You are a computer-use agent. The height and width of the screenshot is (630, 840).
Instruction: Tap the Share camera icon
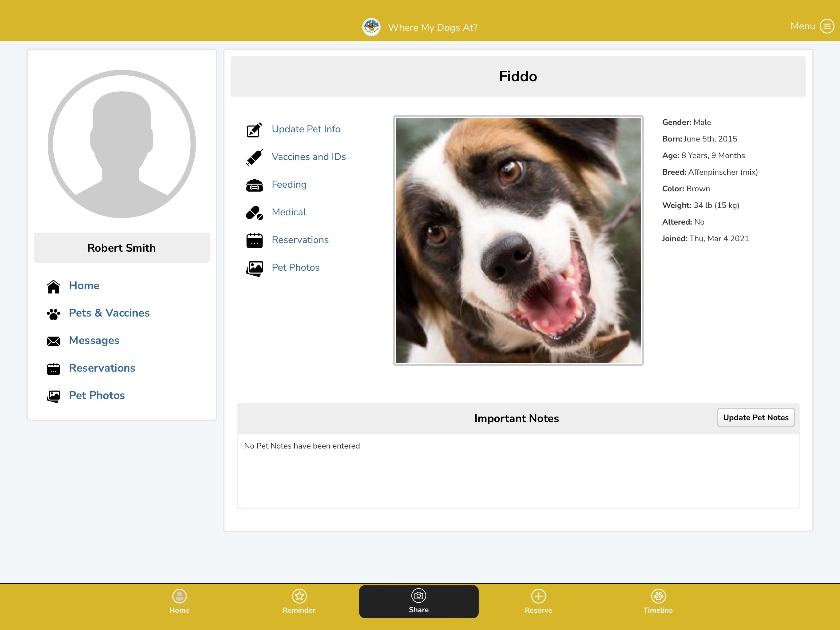click(418, 596)
